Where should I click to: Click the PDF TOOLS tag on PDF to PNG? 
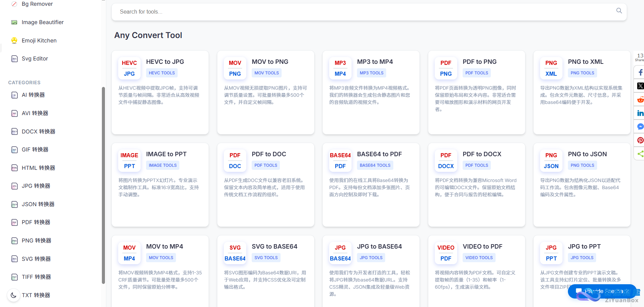(477, 73)
